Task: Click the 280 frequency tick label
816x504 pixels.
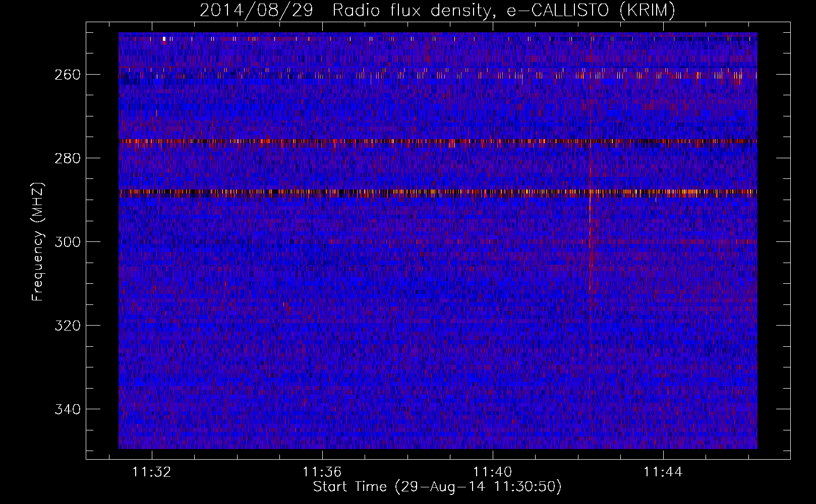Action: [67, 158]
